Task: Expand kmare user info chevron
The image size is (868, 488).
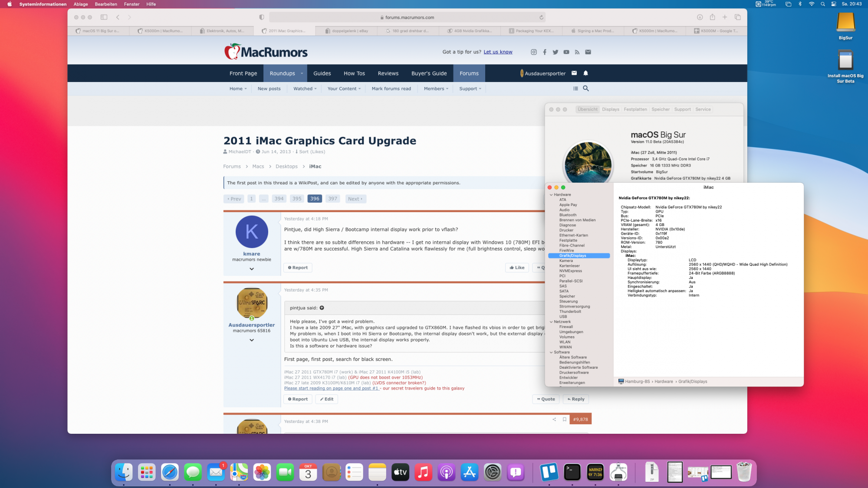Action: (x=252, y=269)
